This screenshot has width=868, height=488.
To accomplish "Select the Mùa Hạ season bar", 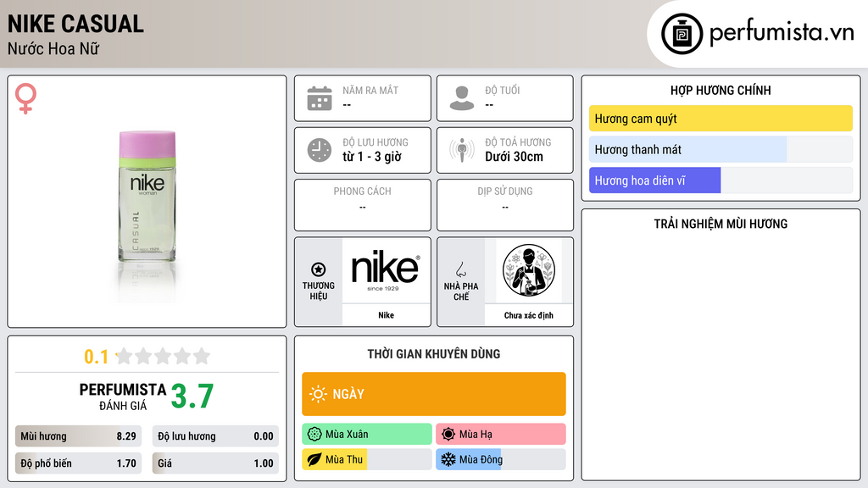I will (500, 435).
